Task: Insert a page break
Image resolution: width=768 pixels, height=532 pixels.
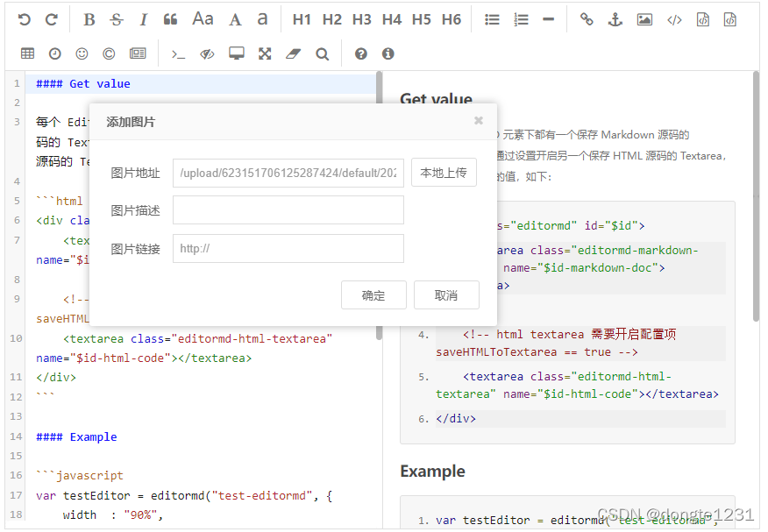Action: (138, 53)
